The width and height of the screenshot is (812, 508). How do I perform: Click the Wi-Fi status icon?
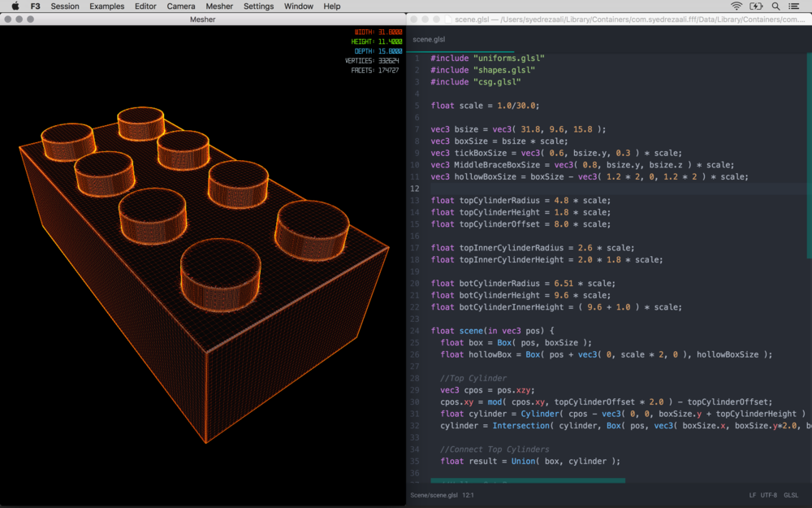736,7
